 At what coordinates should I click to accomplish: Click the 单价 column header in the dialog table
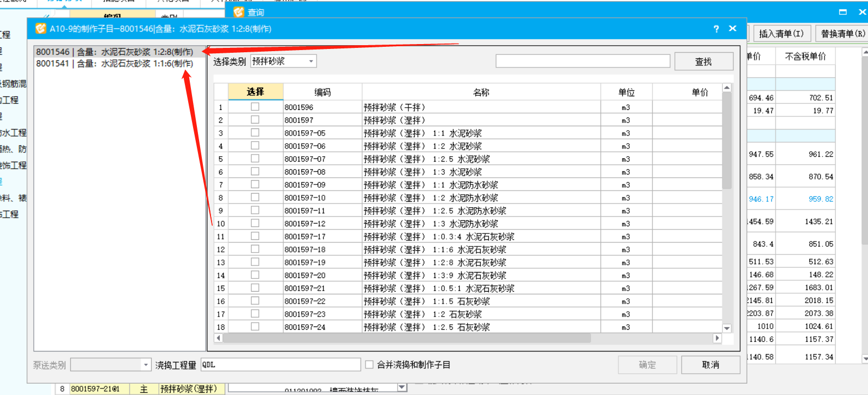[687, 92]
